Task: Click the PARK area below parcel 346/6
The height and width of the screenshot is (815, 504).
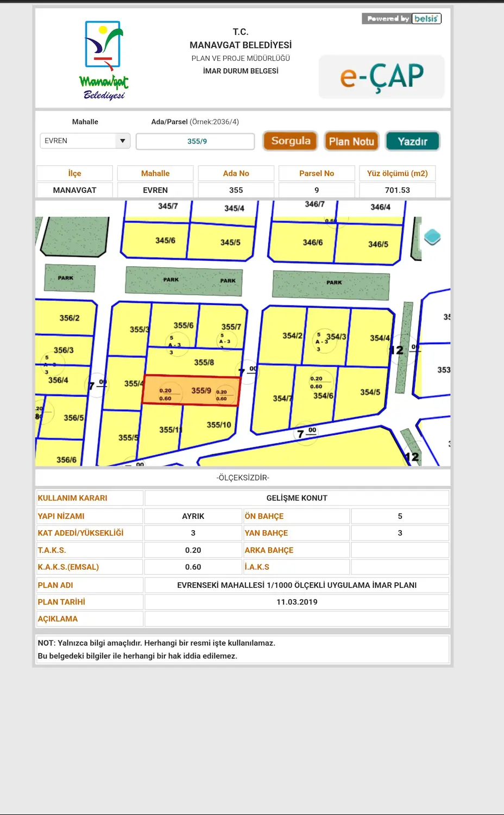Action: pos(331,285)
